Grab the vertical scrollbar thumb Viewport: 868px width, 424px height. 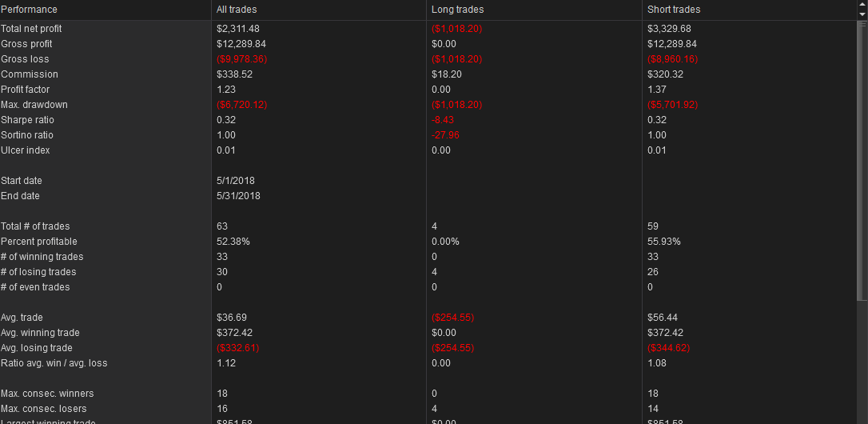click(x=862, y=161)
